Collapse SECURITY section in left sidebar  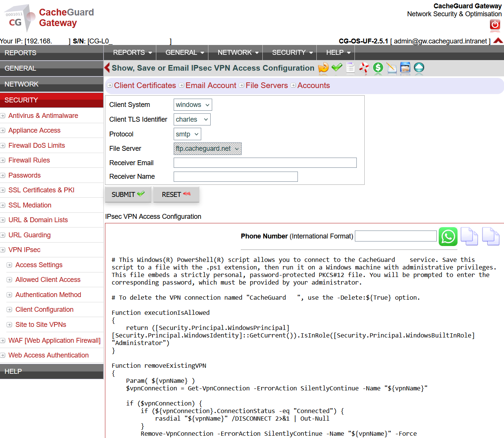coord(52,100)
